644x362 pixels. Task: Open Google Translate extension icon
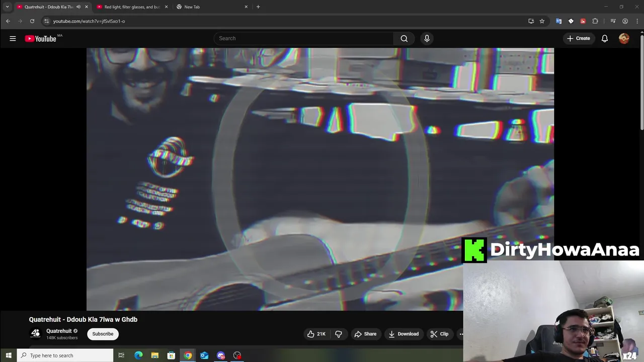click(x=558, y=21)
